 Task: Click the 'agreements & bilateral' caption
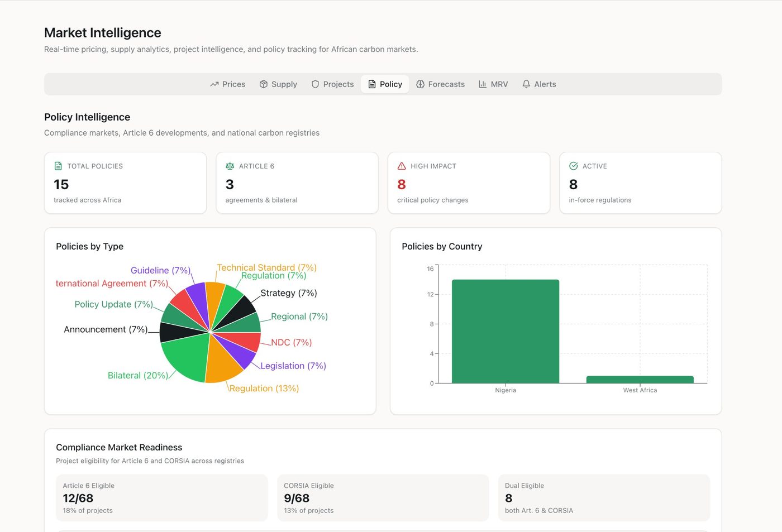coord(261,200)
